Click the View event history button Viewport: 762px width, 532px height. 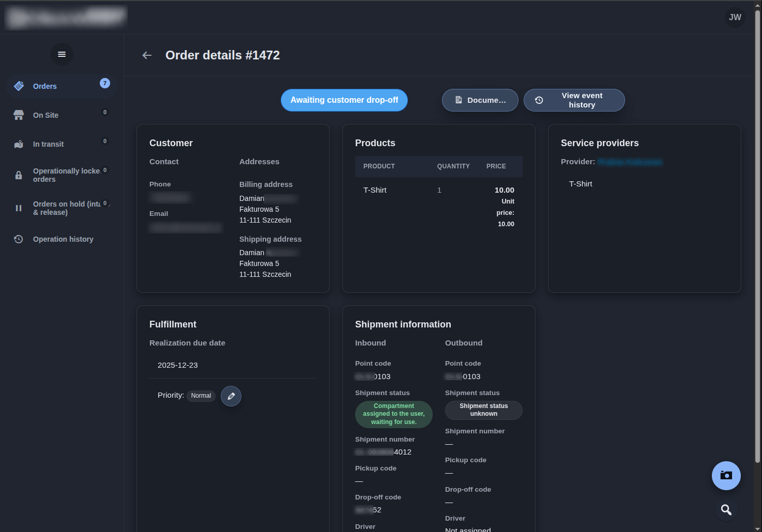(x=574, y=100)
